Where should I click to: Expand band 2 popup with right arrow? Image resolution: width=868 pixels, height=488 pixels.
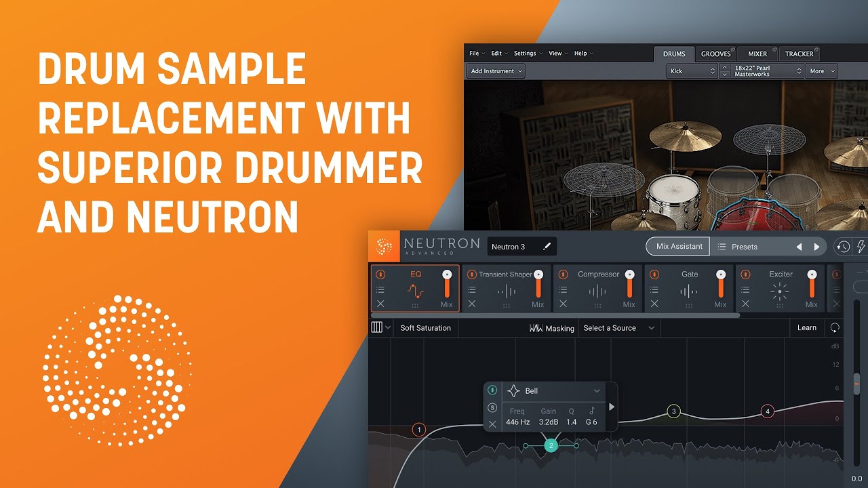[x=612, y=407]
